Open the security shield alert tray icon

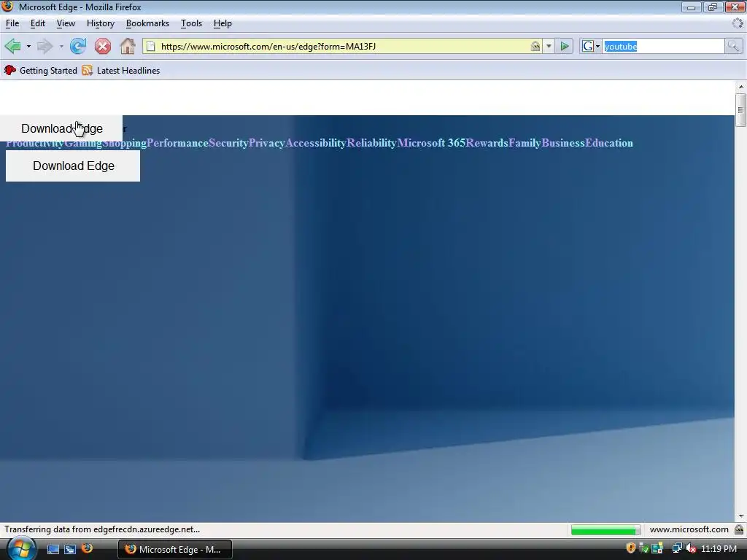pyautogui.click(x=631, y=548)
